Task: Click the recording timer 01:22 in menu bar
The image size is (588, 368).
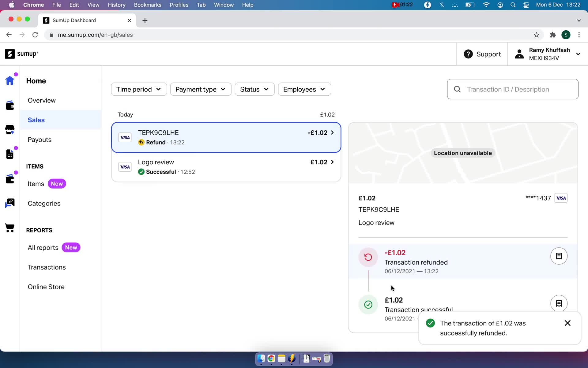Action: coord(402,5)
